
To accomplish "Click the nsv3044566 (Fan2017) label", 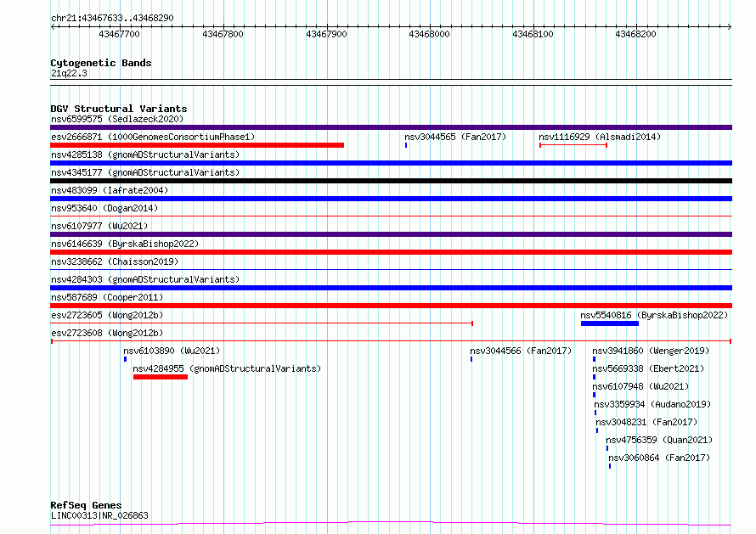I will (x=521, y=351).
